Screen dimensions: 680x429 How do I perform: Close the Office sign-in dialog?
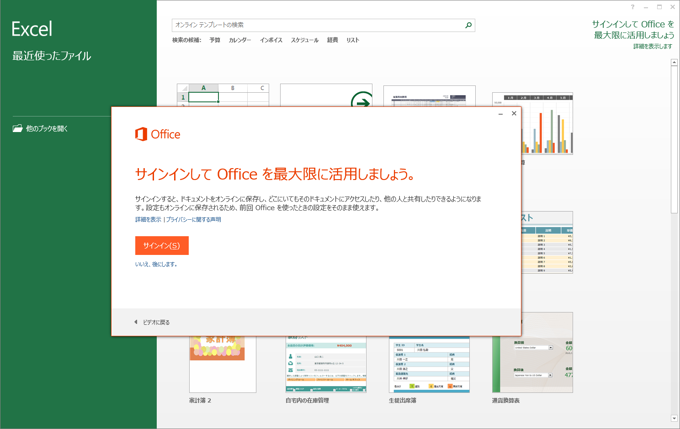(514, 113)
